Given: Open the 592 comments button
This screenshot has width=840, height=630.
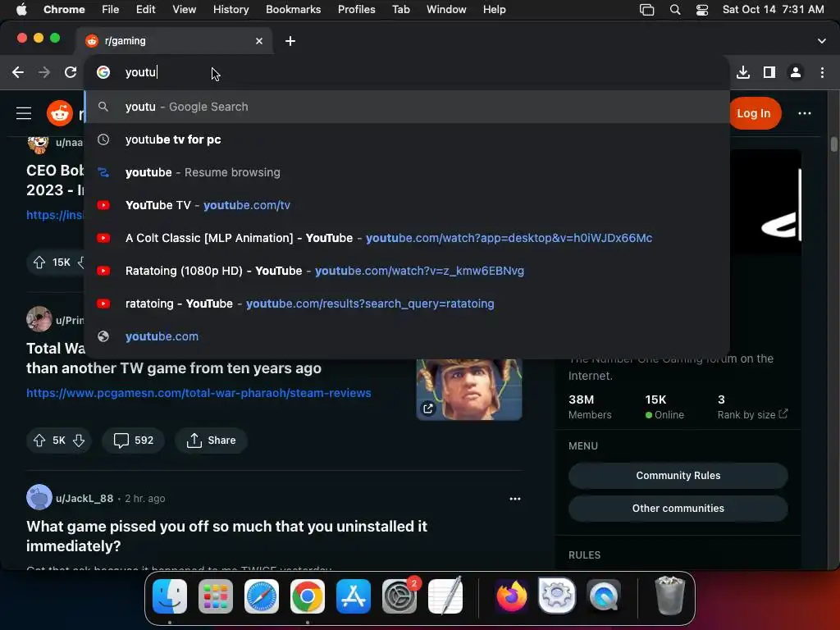Looking at the screenshot, I should (x=134, y=441).
